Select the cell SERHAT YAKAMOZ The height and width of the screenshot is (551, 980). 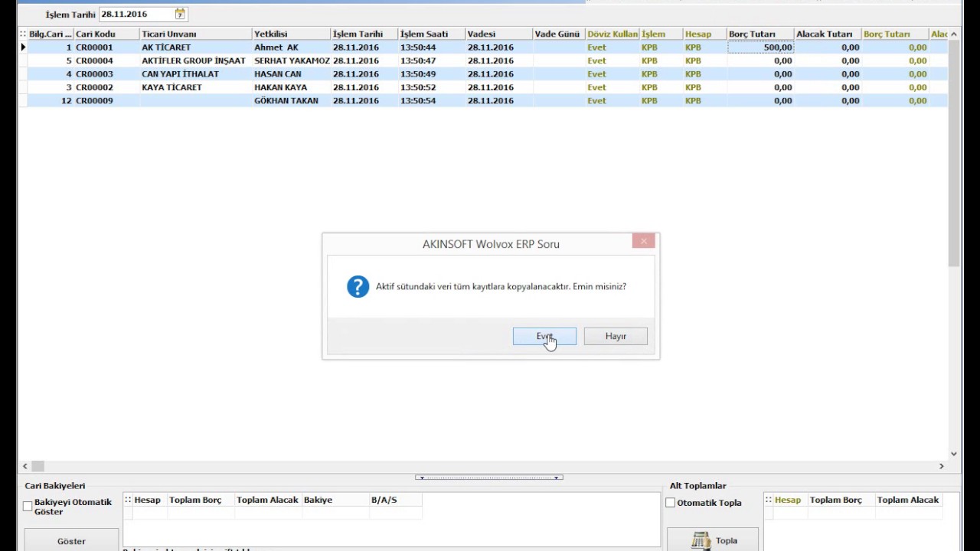click(x=291, y=60)
